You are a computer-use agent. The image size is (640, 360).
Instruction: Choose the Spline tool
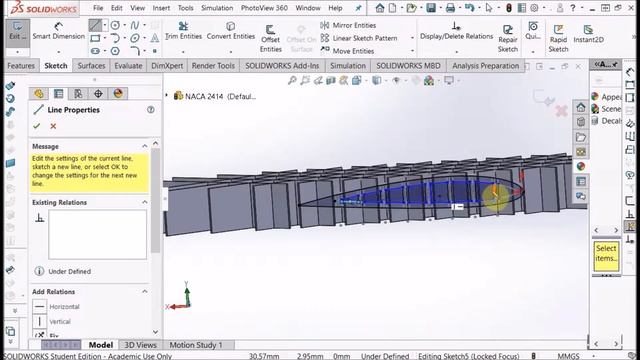coord(134,25)
